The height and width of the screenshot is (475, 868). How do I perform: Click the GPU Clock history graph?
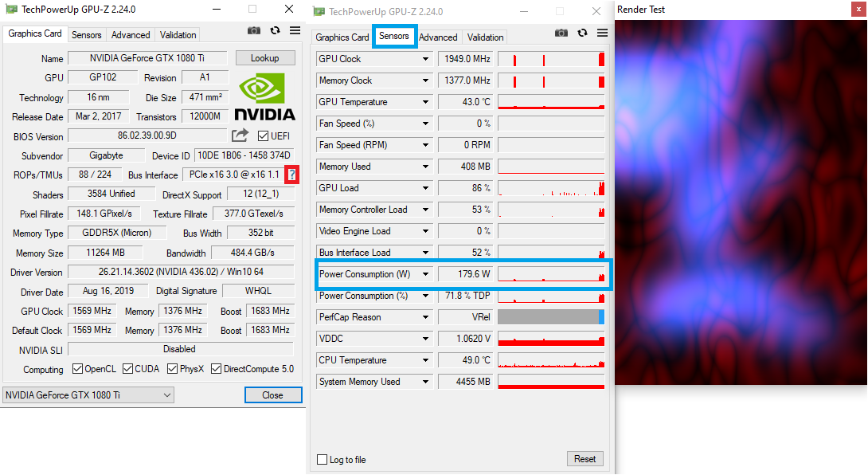[551, 59]
